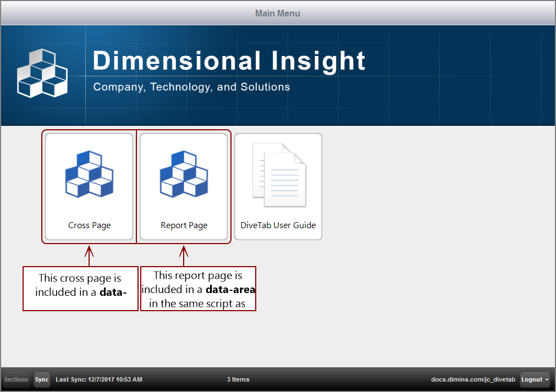Viewport: 556px width, 392px height.
Task: Select the Cross Page tile
Action: 89,186
